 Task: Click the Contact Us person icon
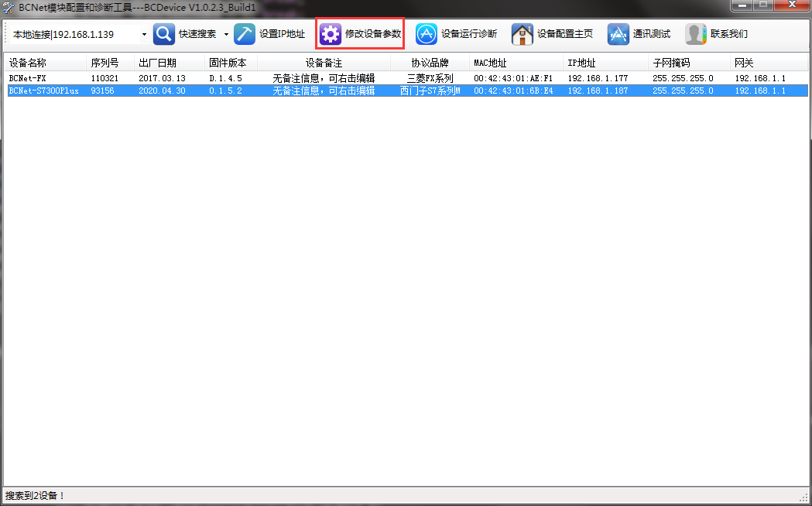pyautogui.click(x=696, y=34)
